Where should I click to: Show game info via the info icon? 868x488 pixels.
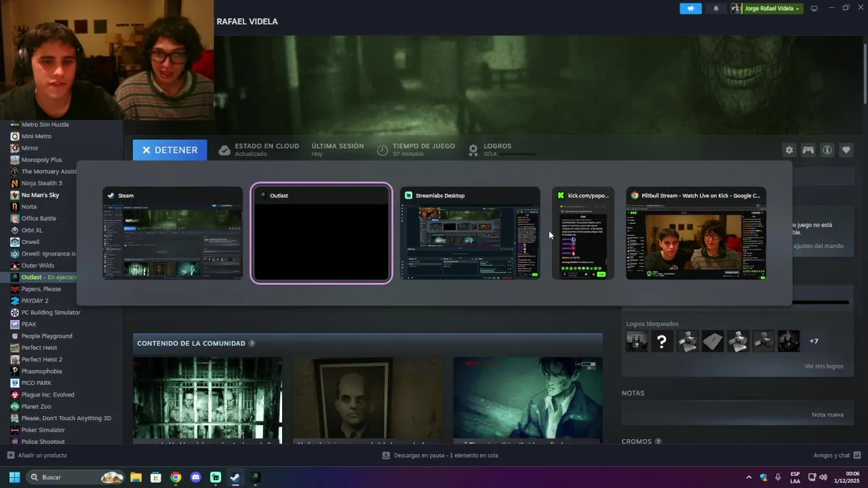827,150
